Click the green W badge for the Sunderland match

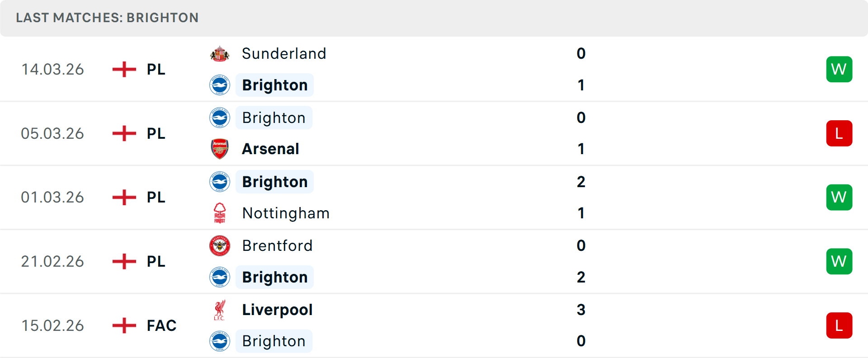click(x=840, y=69)
